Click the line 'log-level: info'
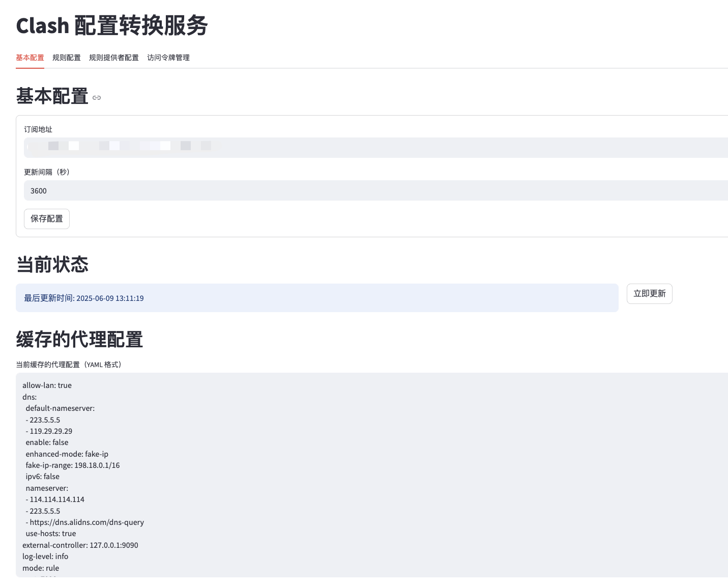The image size is (728, 585). (45, 556)
